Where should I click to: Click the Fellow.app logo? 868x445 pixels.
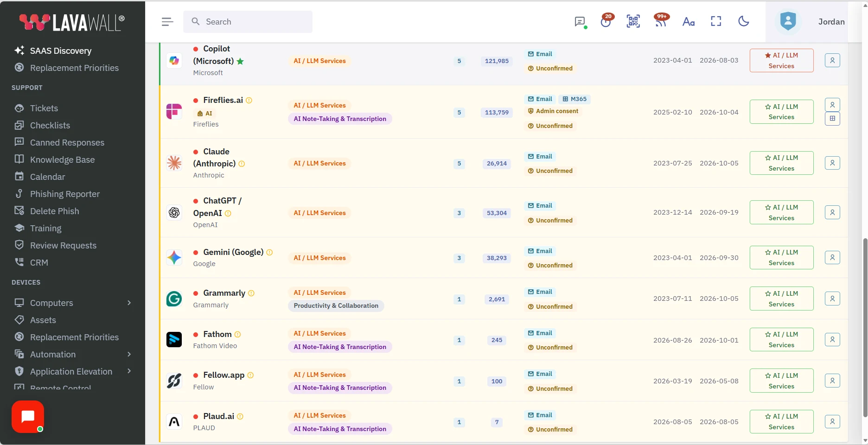coord(174,381)
